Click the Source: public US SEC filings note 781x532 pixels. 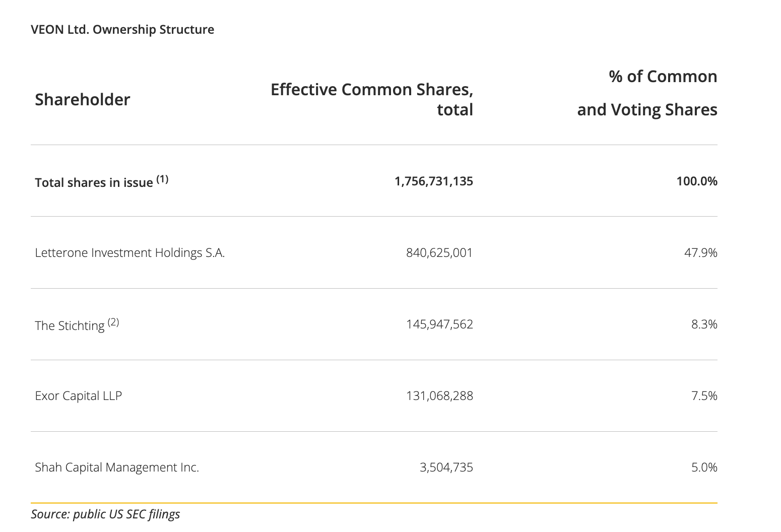(x=105, y=514)
